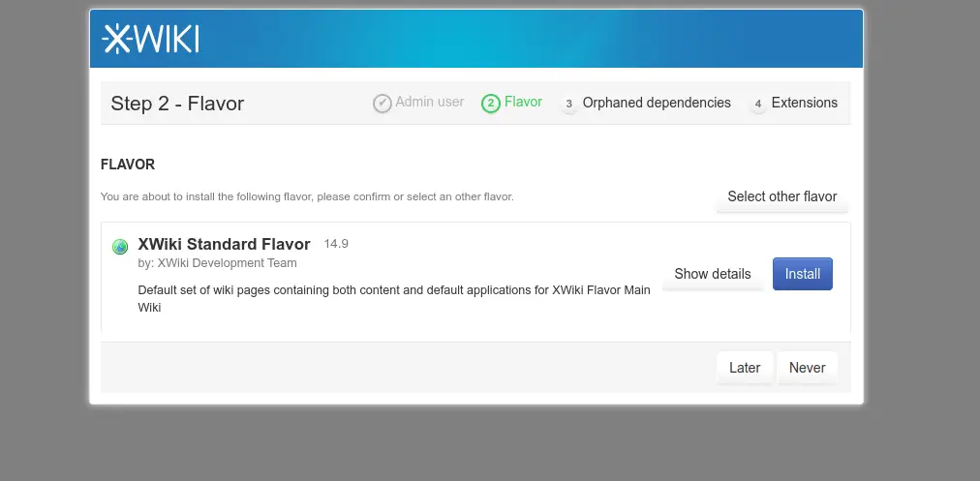Click the XWiki Standard Flavor globe icon
The width and height of the screenshot is (980, 481).
pos(120,247)
